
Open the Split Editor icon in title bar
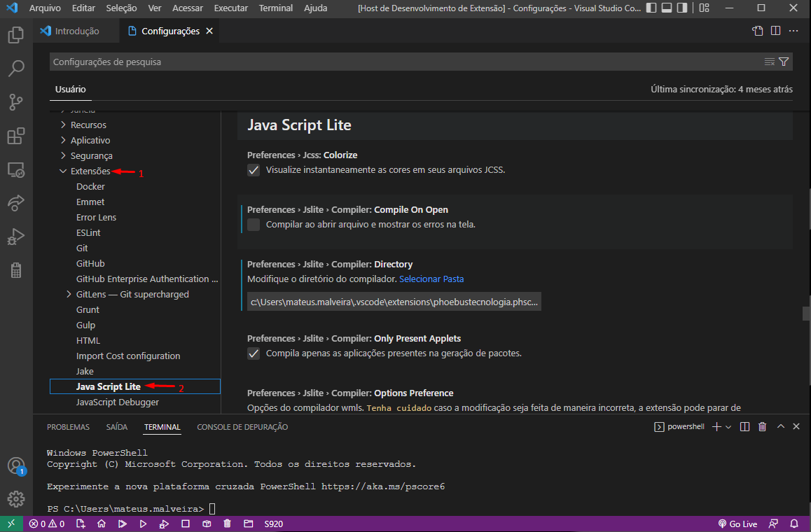777,31
